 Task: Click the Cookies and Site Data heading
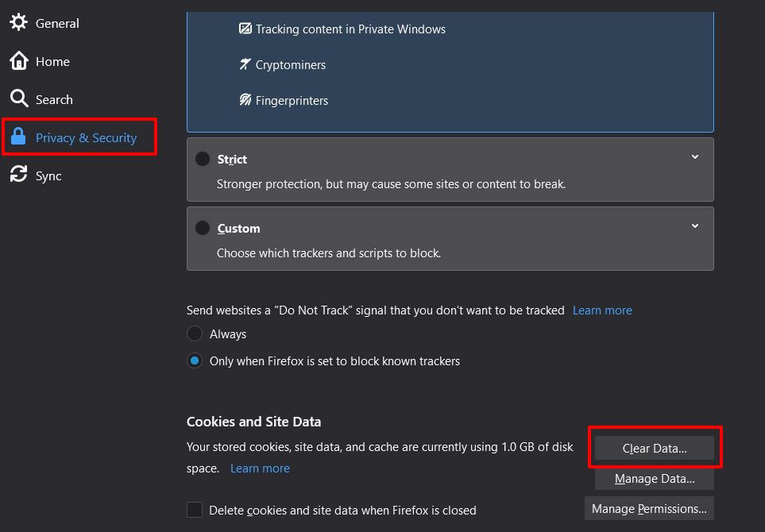pos(253,422)
